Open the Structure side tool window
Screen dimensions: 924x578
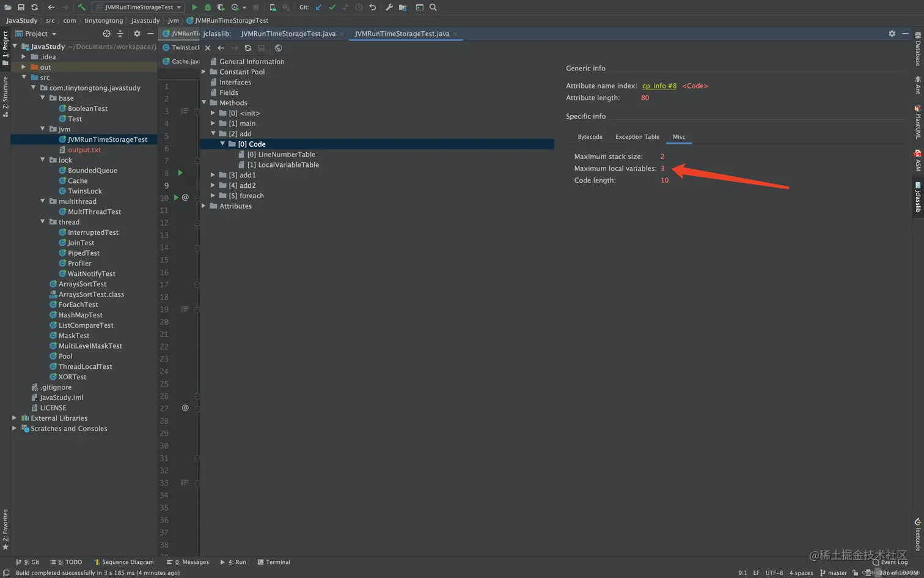pyautogui.click(x=5, y=97)
